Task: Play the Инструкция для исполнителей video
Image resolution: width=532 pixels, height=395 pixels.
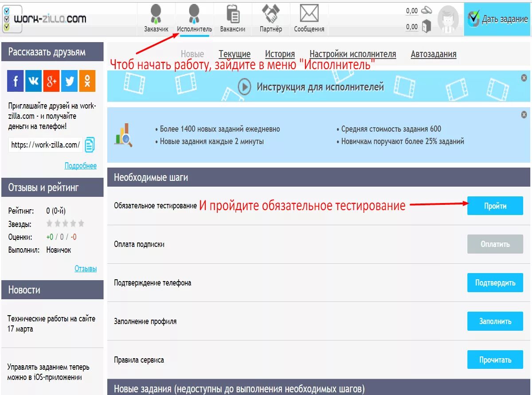Action: tap(244, 87)
